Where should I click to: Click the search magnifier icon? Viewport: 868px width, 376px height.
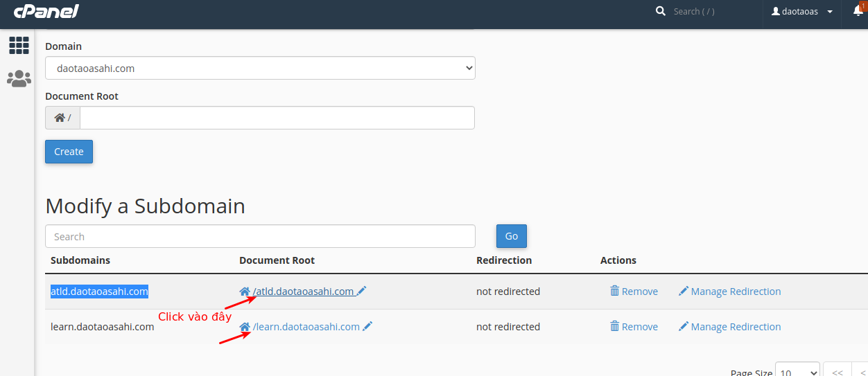click(x=661, y=11)
